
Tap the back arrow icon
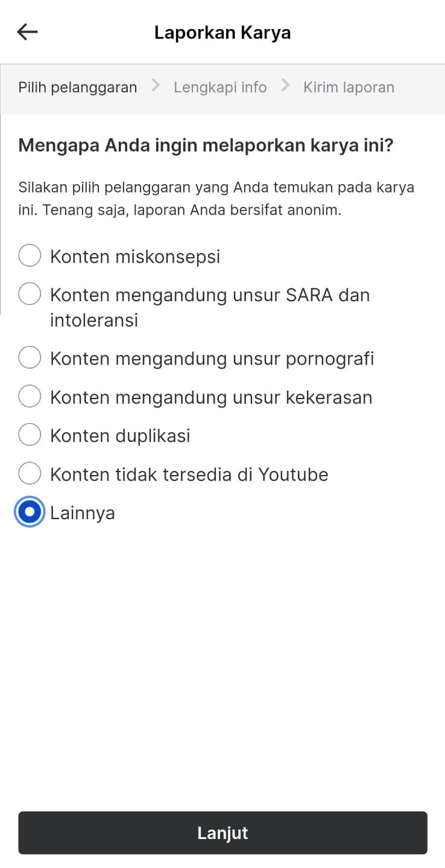tap(28, 32)
